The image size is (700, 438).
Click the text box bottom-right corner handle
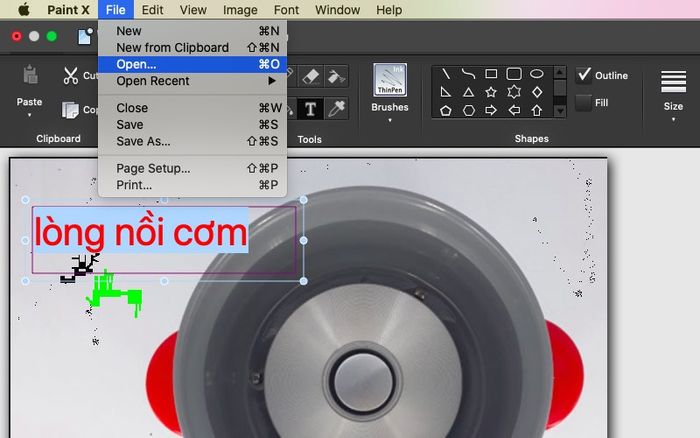click(x=304, y=281)
